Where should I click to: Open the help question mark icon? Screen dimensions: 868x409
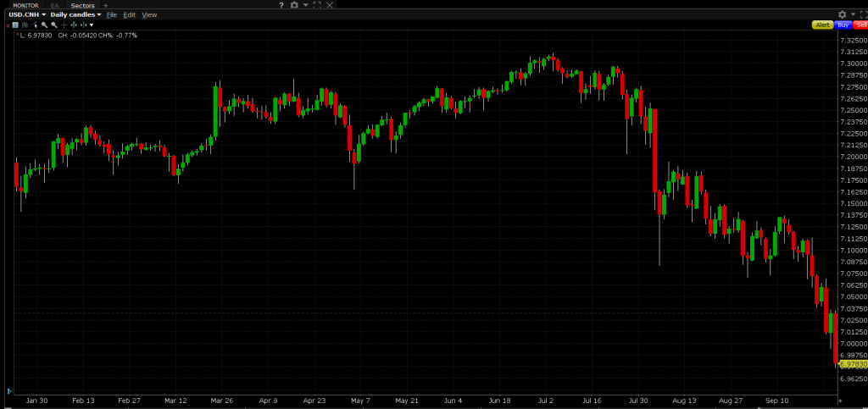point(281,5)
